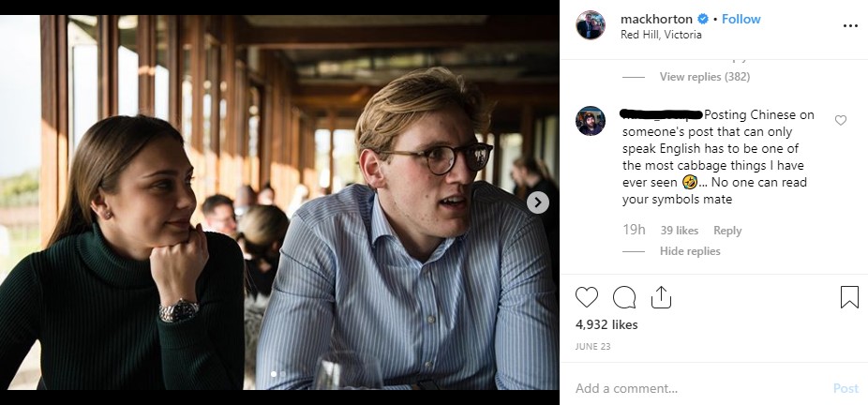868x405 pixels.
Task: Show the comment's 39 likes
Action: click(680, 231)
